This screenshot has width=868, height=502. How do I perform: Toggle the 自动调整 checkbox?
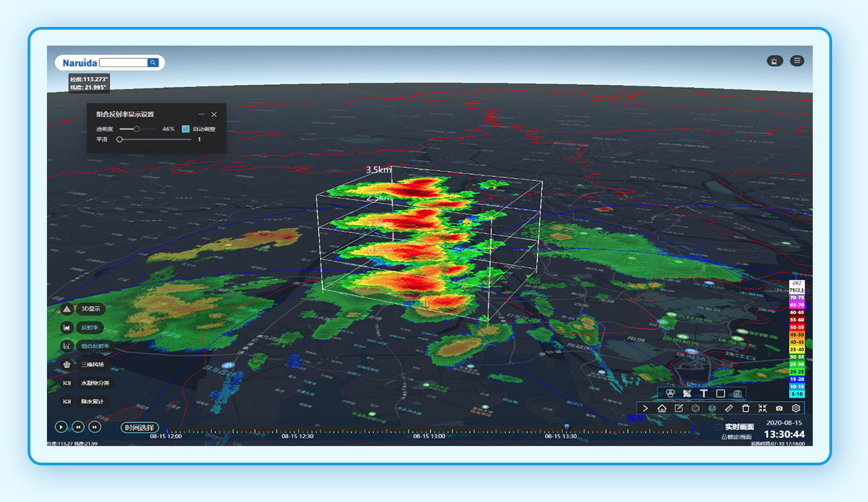click(x=186, y=128)
